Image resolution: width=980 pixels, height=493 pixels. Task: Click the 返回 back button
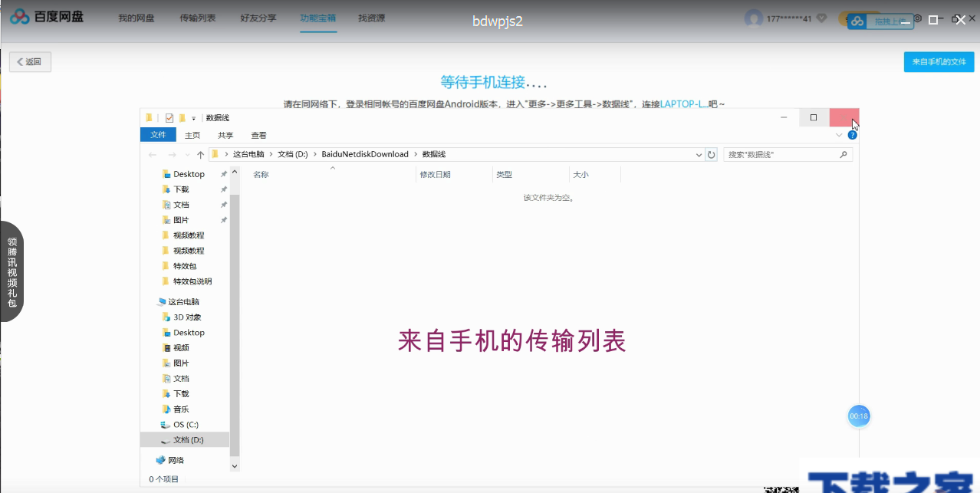(30, 61)
